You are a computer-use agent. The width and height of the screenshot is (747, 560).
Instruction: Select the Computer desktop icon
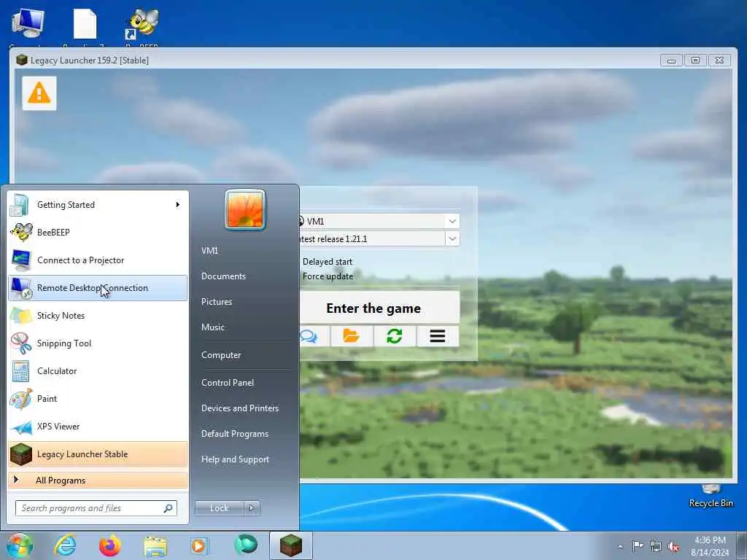point(28,24)
